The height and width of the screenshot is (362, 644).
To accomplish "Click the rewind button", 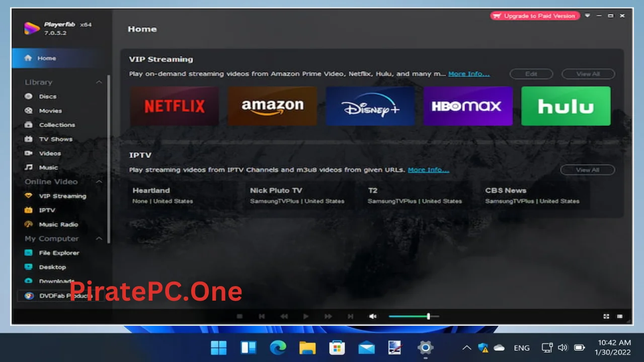I will point(284,316).
